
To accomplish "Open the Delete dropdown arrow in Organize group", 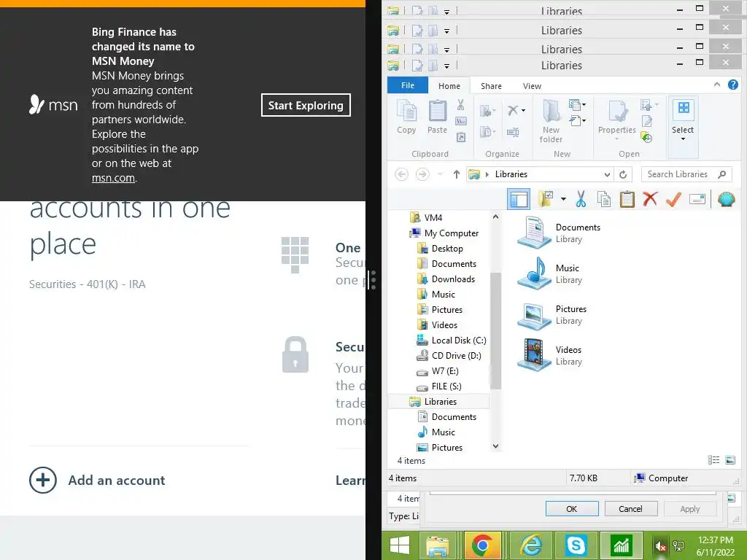I will click(x=524, y=111).
